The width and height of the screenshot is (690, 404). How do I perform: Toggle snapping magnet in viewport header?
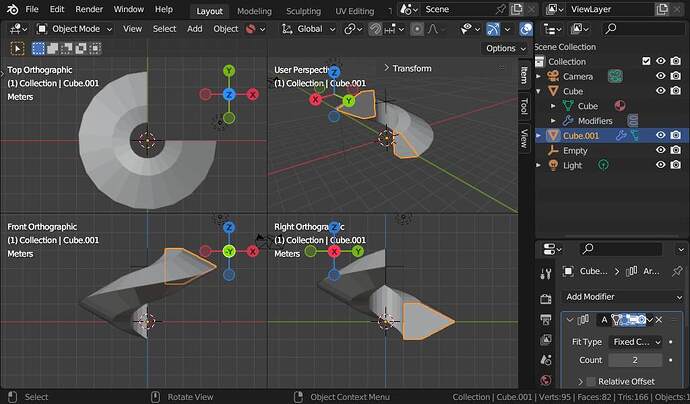tap(375, 29)
